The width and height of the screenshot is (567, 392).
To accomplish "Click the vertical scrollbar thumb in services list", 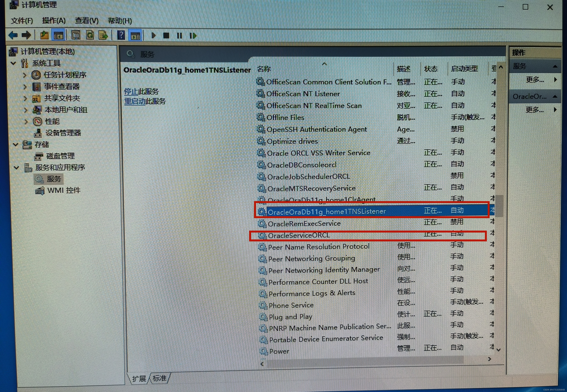I will click(x=499, y=206).
